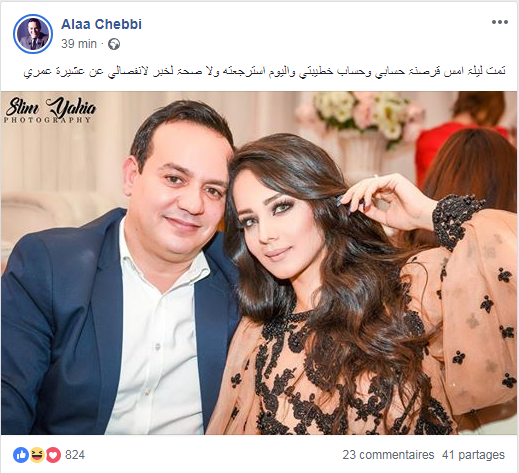Screen dimensions: 519x473
Task: Click the 39 min post timestamp
Action: [x=79, y=44]
